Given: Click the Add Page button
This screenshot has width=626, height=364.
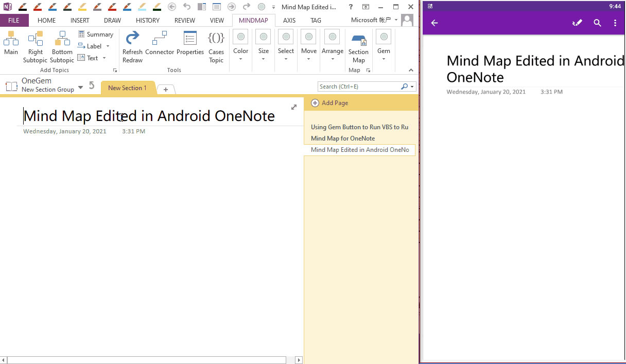Looking at the screenshot, I should (x=329, y=103).
